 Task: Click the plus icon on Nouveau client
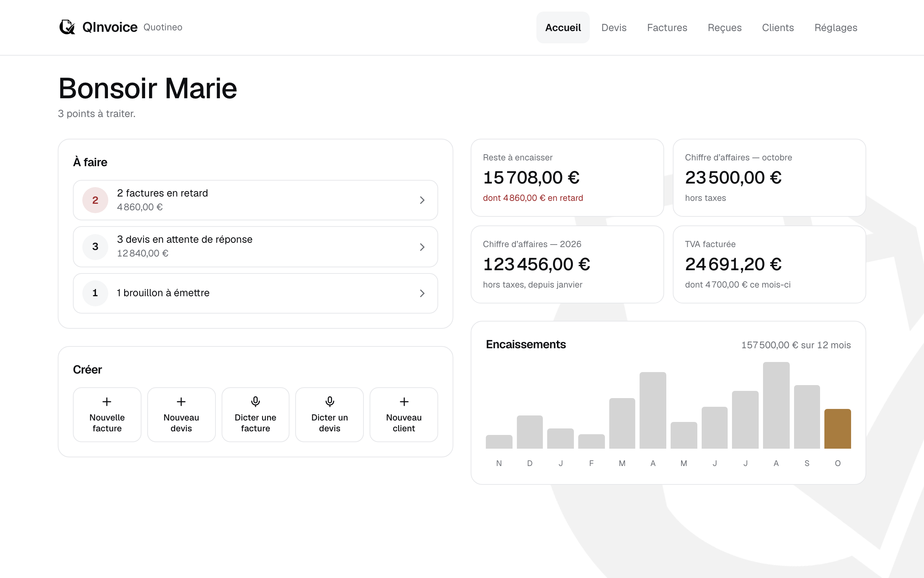click(x=404, y=401)
